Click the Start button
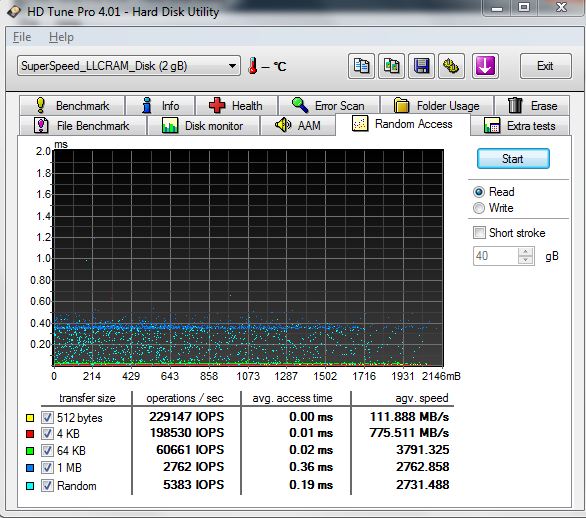This screenshot has width=586, height=518. (513, 159)
